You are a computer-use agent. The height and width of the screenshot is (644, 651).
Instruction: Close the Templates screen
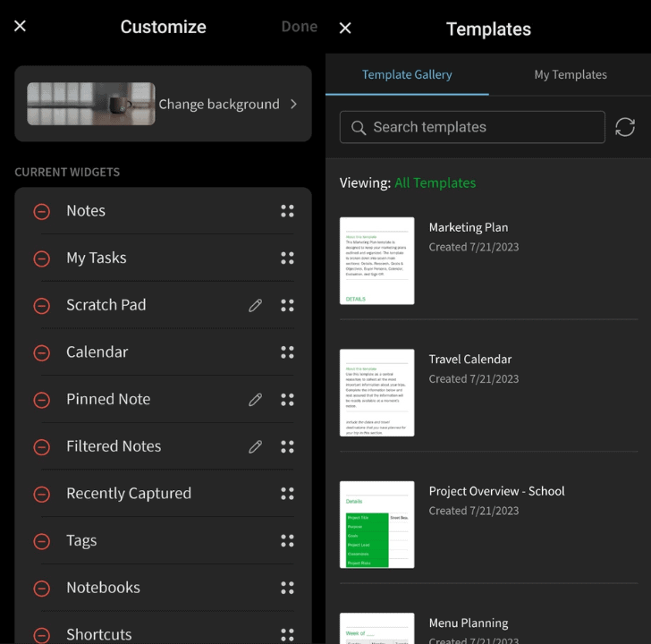point(345,29)
